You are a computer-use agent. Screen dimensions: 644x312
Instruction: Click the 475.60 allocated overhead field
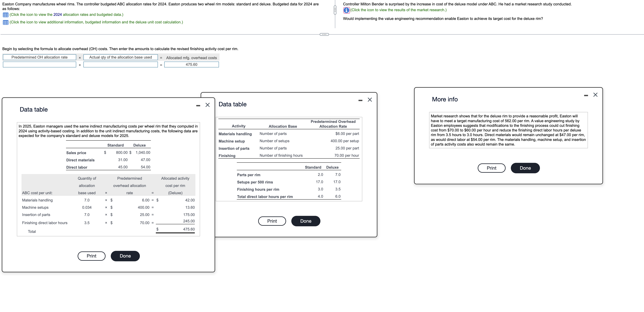click(191, 65)
